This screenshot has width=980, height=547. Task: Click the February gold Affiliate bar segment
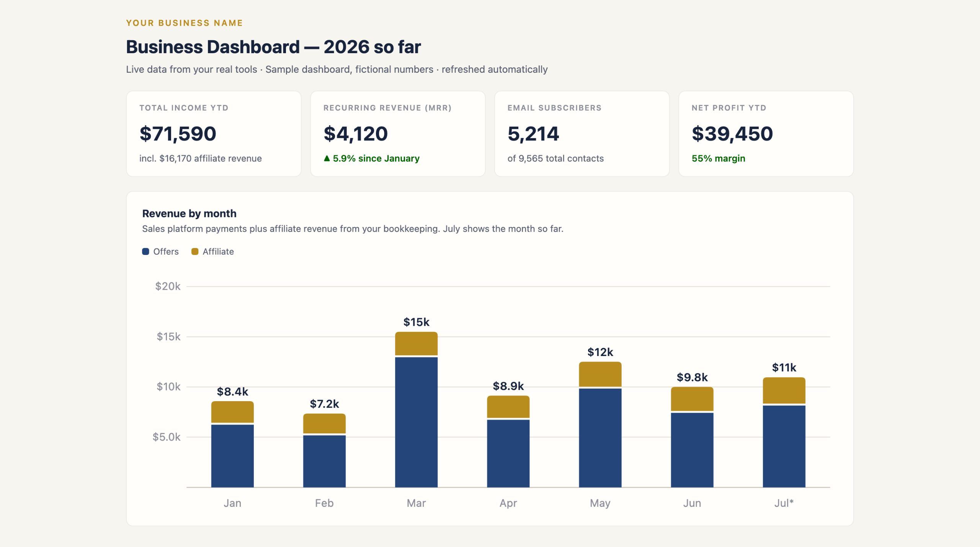point(324,423)
